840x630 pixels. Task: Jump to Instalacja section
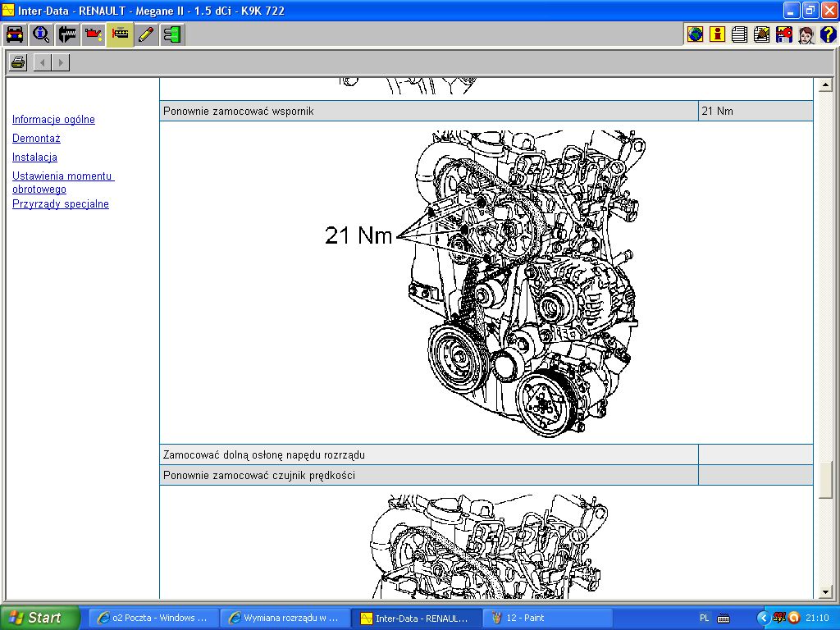tap(34, 157)
